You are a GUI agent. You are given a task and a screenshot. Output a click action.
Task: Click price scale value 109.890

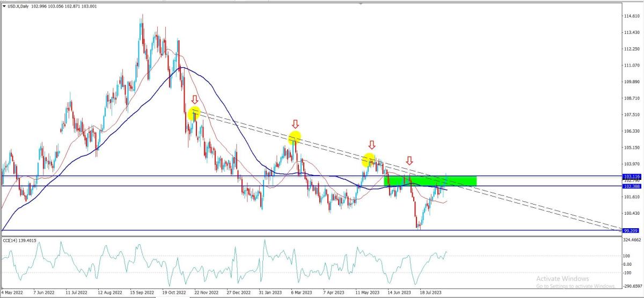631,82
